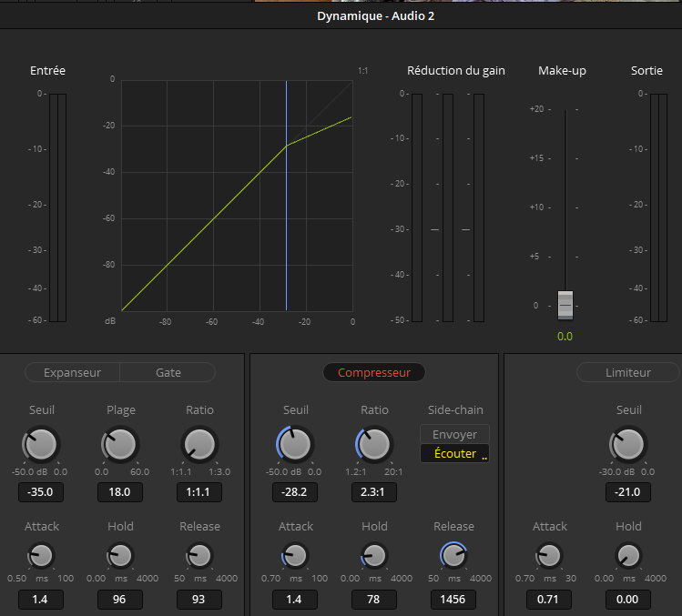Click the Expanseur Plage knob
The image size is (682, 616).
click(121, 445)
